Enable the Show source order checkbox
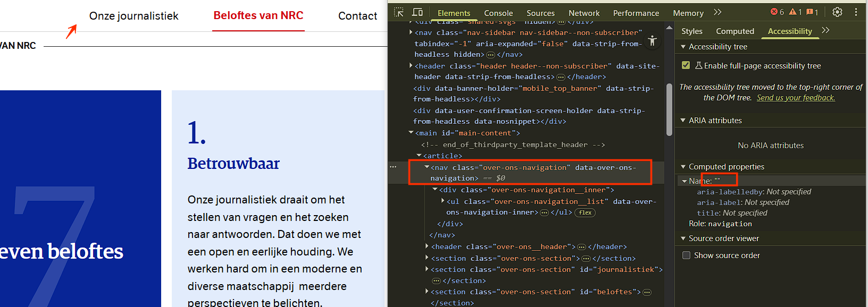The image size is (868, 307). [687, 255]
